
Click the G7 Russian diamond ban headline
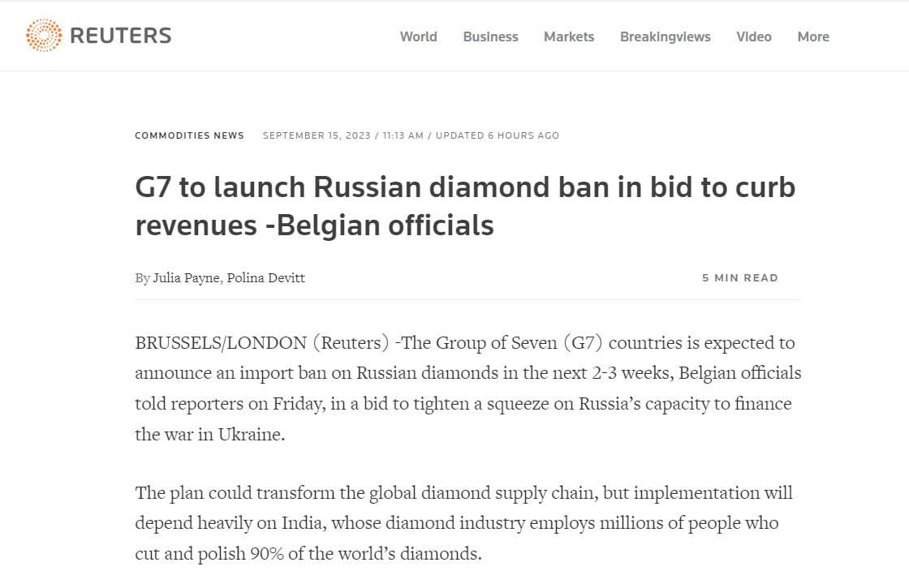[465, 206]
